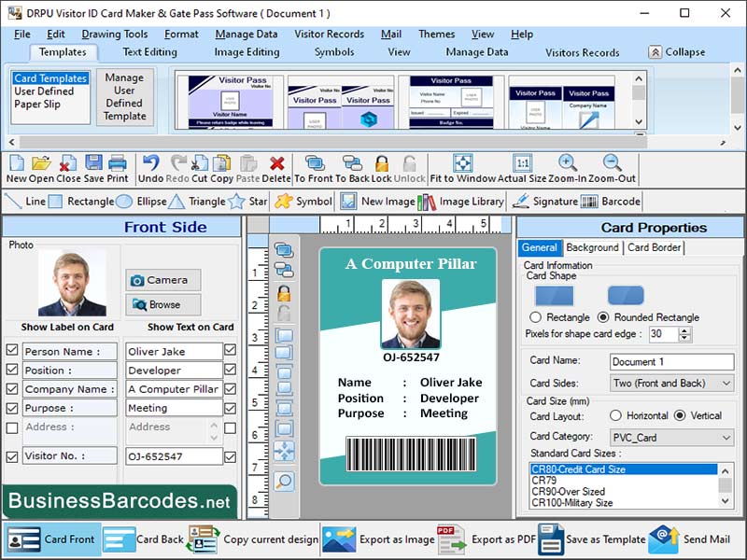Click the Camera button to capture photo
The height and width of the screenshot is (560, 747).
tap(163, 279)
